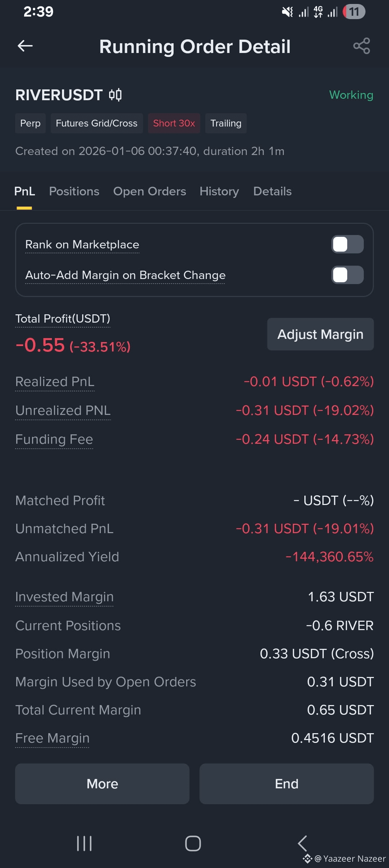Tap Android home button icon
This screenshot has width=389, height=868.
pyautogui.click(x=193, y=843)
